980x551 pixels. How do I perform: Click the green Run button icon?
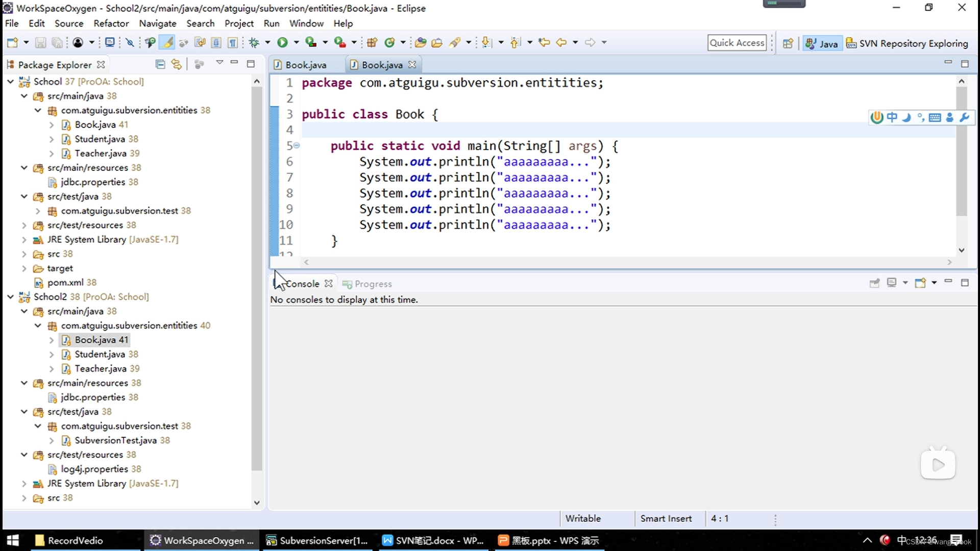[x=282, y=43]
